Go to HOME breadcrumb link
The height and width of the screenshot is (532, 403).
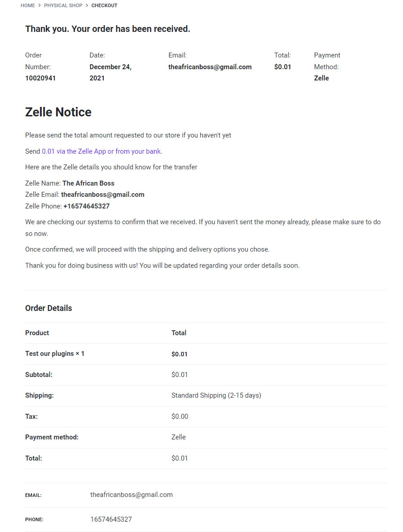coord(28,5)
